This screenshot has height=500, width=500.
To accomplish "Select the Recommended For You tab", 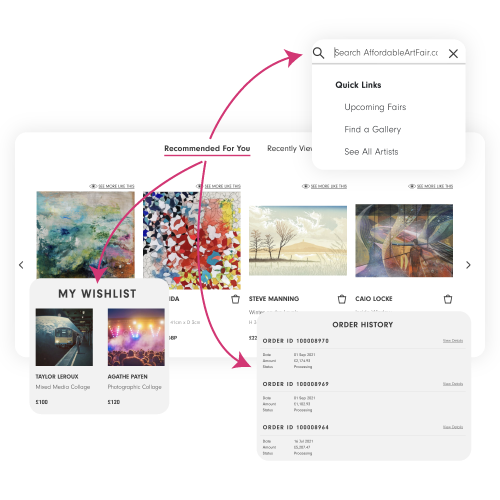I will click(x=207, y=149).
